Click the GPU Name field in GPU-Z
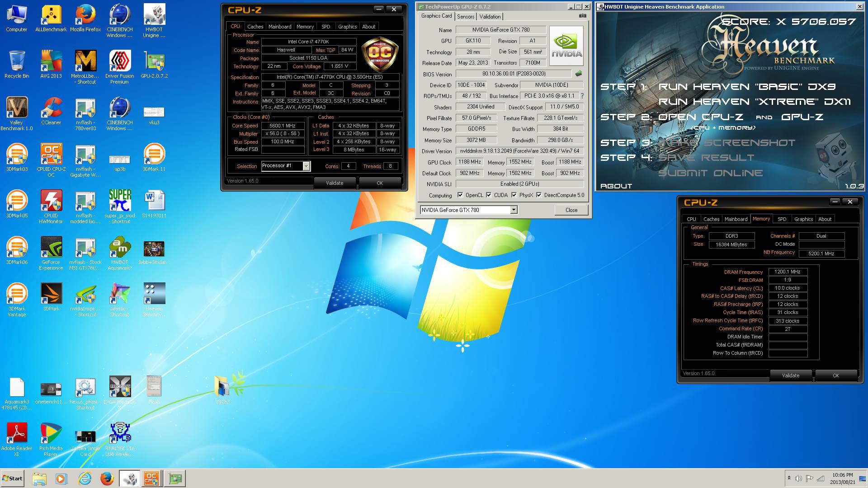 tap(501, 30)
